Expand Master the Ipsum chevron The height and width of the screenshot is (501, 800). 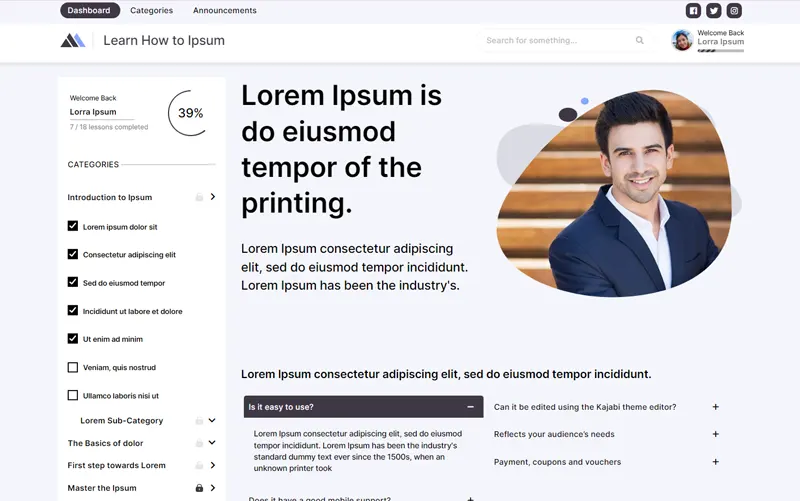point(213,488)
